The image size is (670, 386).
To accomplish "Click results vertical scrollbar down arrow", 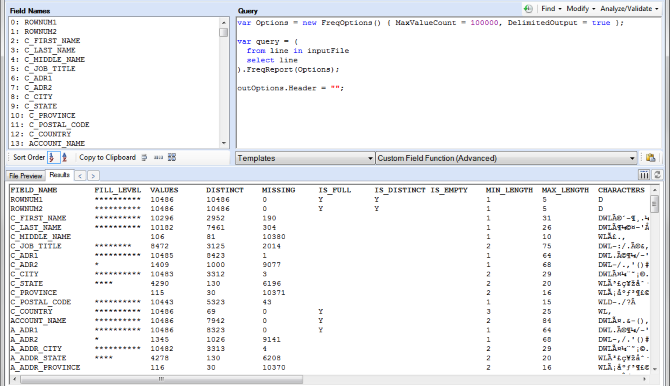I will point(655,368).
